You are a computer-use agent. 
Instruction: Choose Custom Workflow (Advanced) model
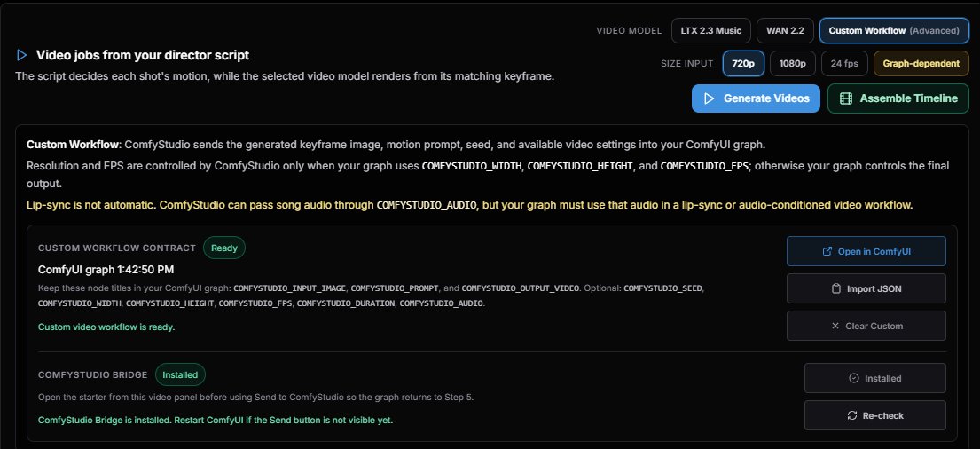click(894, 31)
